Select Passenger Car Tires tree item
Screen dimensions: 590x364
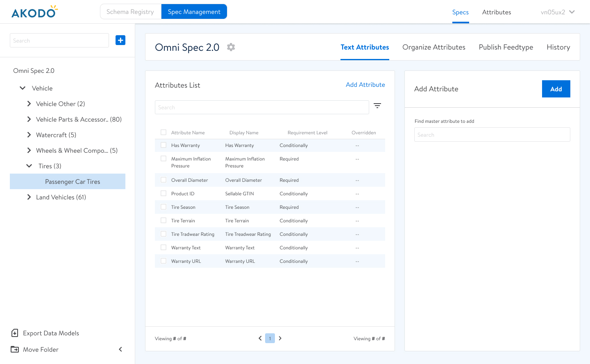68,181
